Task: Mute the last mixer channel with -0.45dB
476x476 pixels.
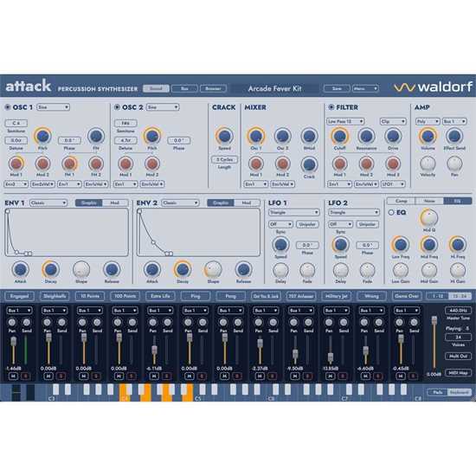Action: (401, 376)
